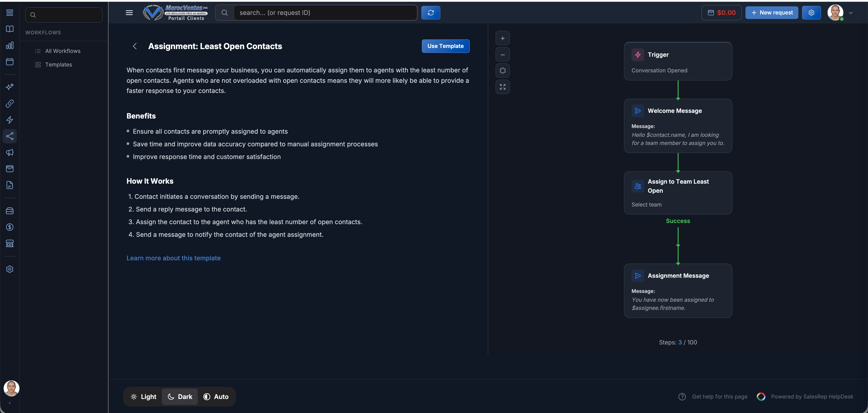This screenshot has height=413, width=868.
Task: Open the AI sparkles tool in sidebar
Action: pyautogui.click(x=10, y=87)
